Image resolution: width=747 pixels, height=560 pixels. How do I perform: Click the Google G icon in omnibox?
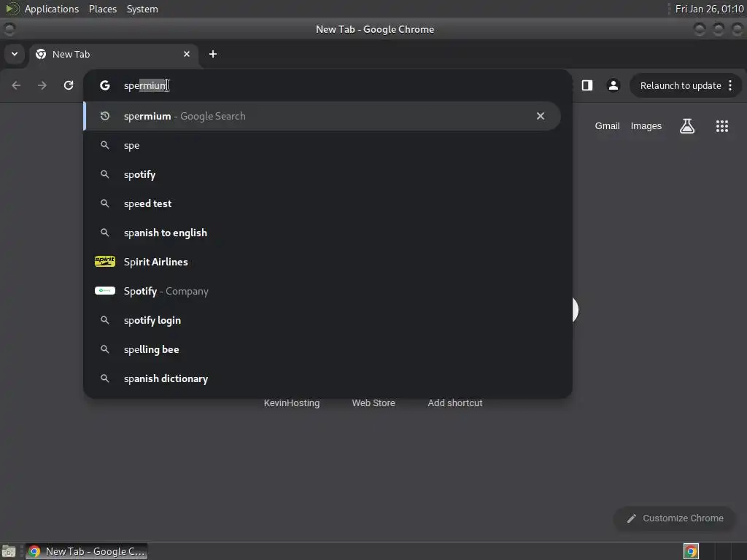pos(105,85)
